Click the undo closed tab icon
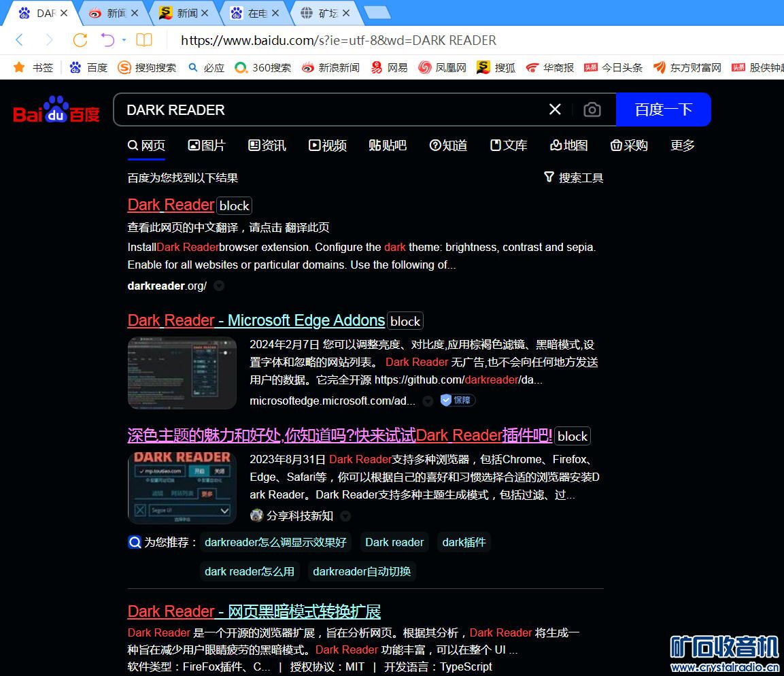The width and height of the screenshot is (784, 676). 107,40
